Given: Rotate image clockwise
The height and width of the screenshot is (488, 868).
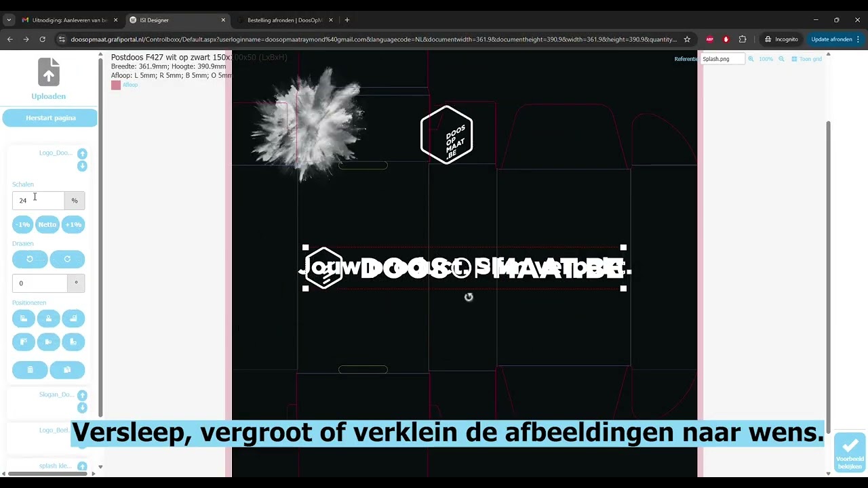Looking at the screenshot, I should (67, 259).
